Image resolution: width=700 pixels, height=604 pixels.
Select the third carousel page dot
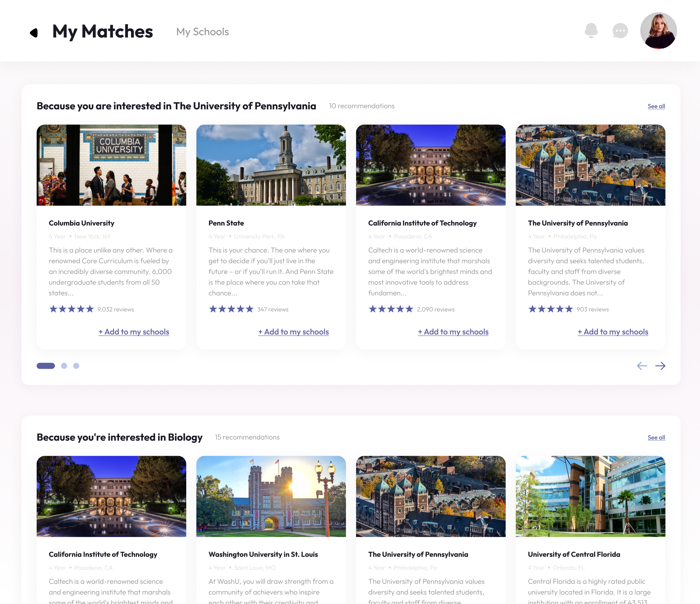(76, 366)
